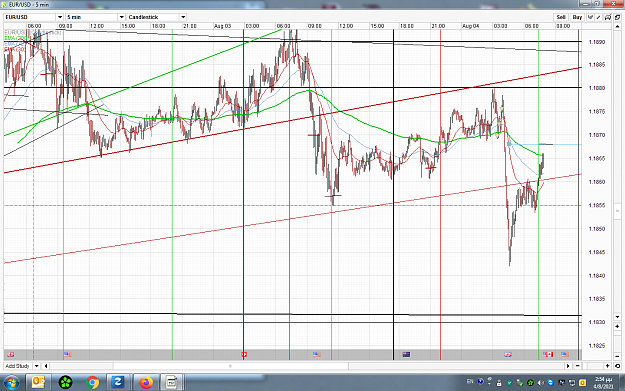Click the EN language indicator in tray
The width and height of the screenshot is (625, 391).
(470, 381)
